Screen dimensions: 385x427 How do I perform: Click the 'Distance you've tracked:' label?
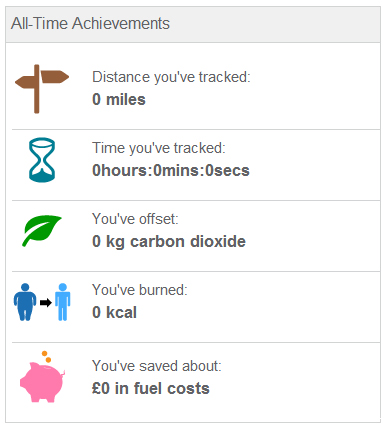click(x=171, y=77)
